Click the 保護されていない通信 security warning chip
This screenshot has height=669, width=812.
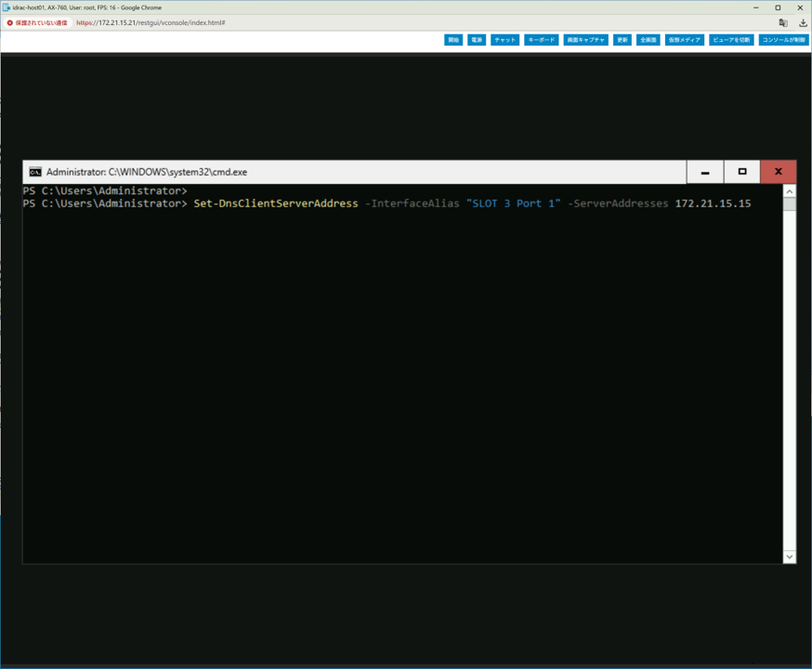pyautogui.click(x=38, y=22)
